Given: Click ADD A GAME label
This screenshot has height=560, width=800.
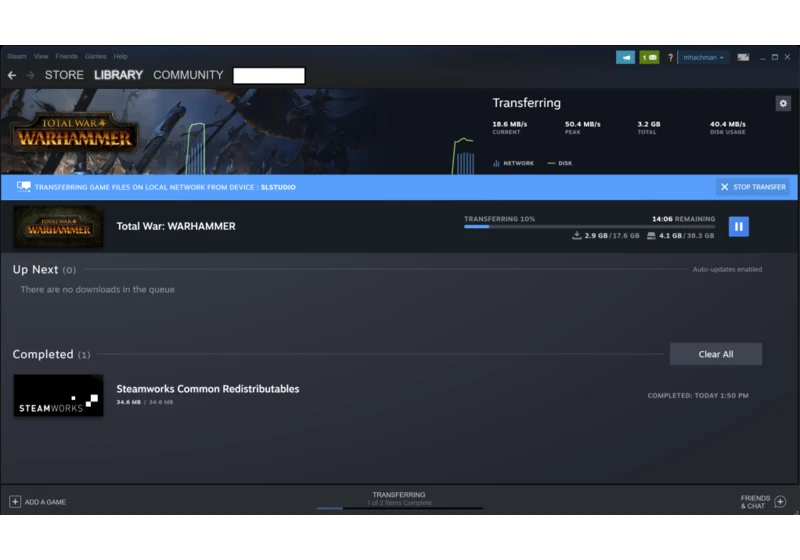Looking at the screenshot, I should click(x=45, y=502).
